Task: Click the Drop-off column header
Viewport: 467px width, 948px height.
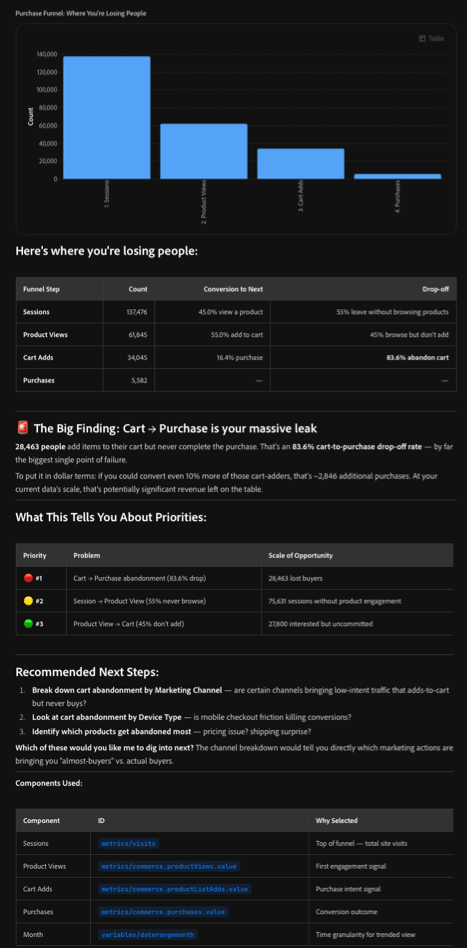Action: click(435, 289)
